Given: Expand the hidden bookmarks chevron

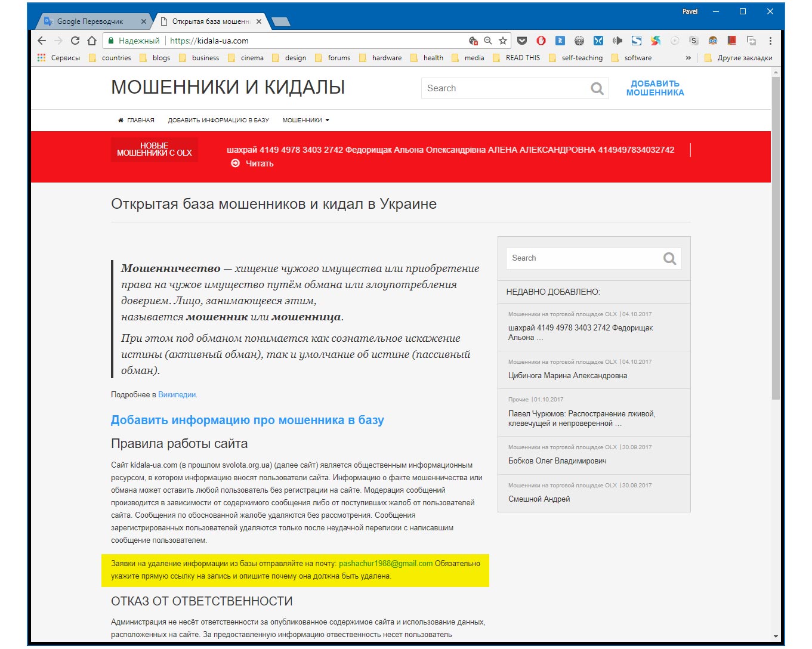Looking at the screenshot, I should tap(688, 58).
